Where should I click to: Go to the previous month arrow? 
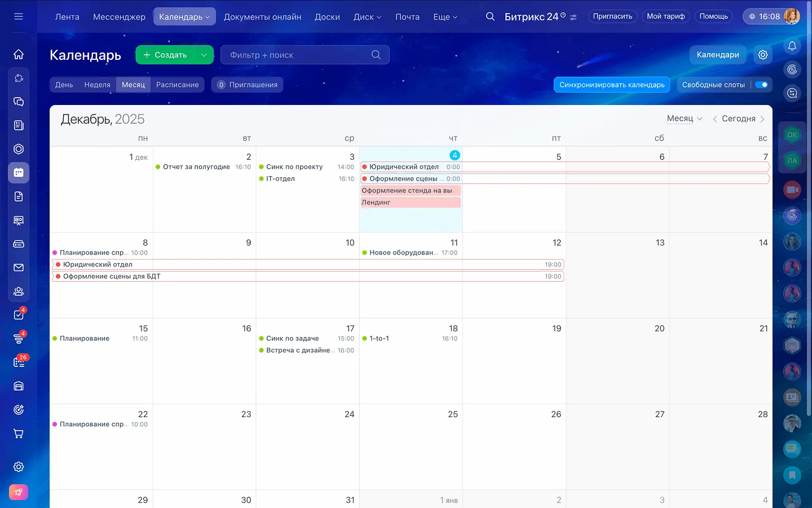pos(714,119)
